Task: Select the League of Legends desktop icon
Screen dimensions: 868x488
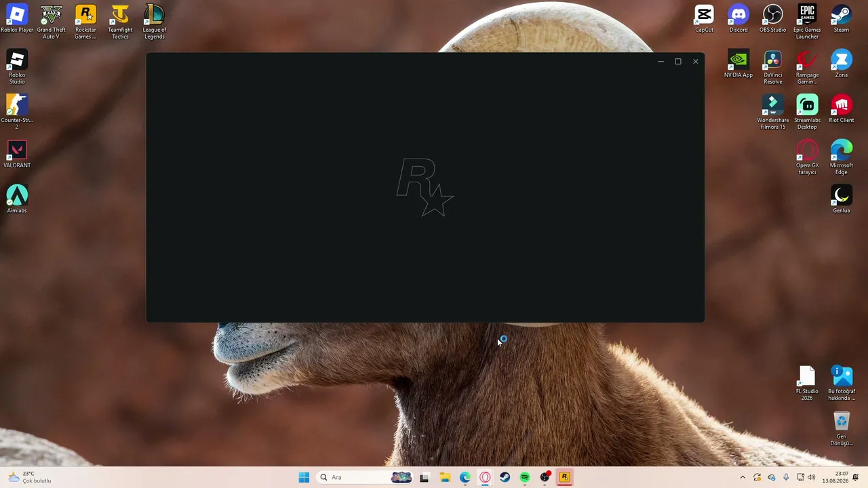Action: click(x=155, y=22)
